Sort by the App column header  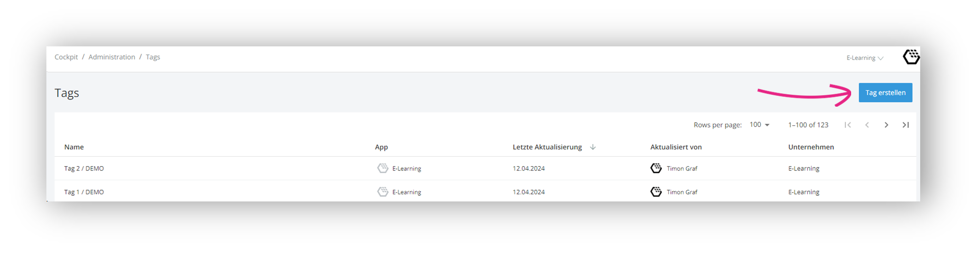pos(381,147)
